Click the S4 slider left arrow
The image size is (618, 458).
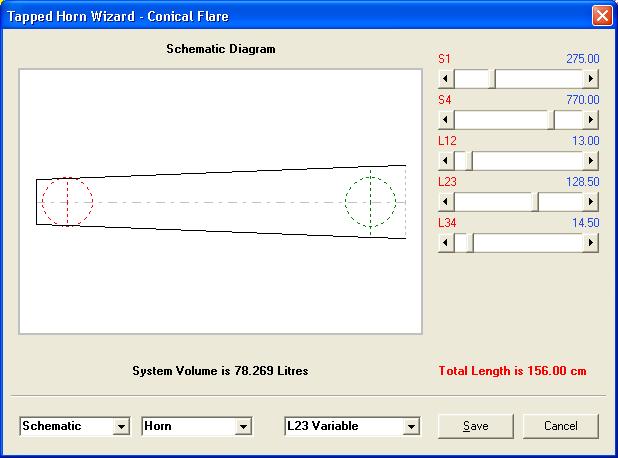point(446,119)
